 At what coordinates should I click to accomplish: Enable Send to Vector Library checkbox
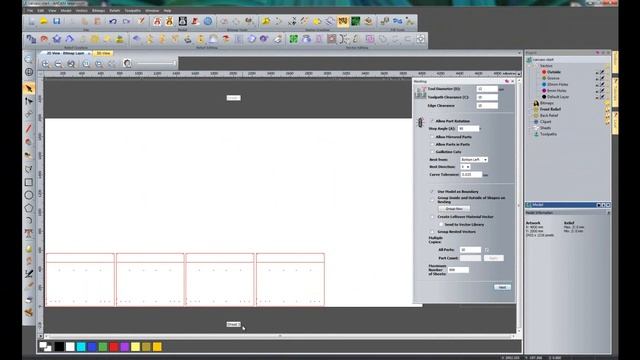441,224
